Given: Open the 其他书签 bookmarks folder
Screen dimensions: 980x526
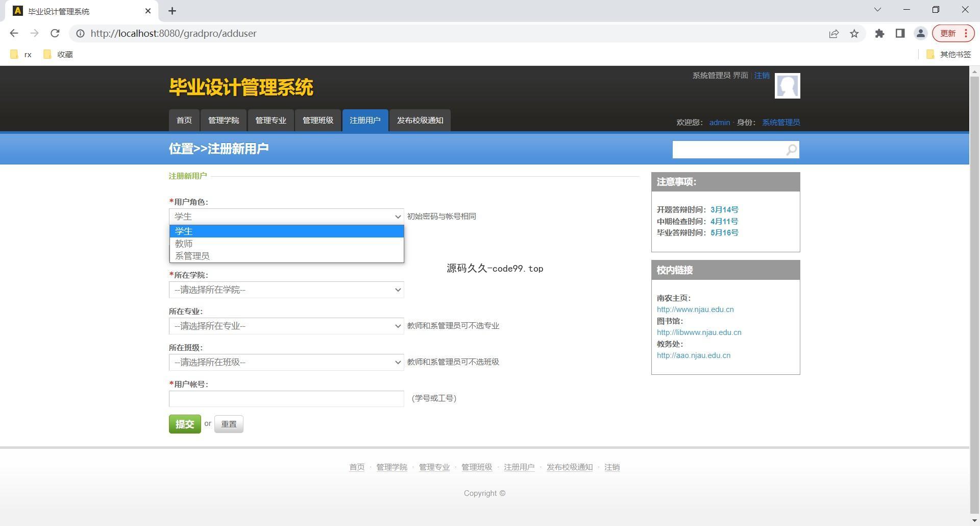Looking at the screenshot, I should (x=948, y=54).
